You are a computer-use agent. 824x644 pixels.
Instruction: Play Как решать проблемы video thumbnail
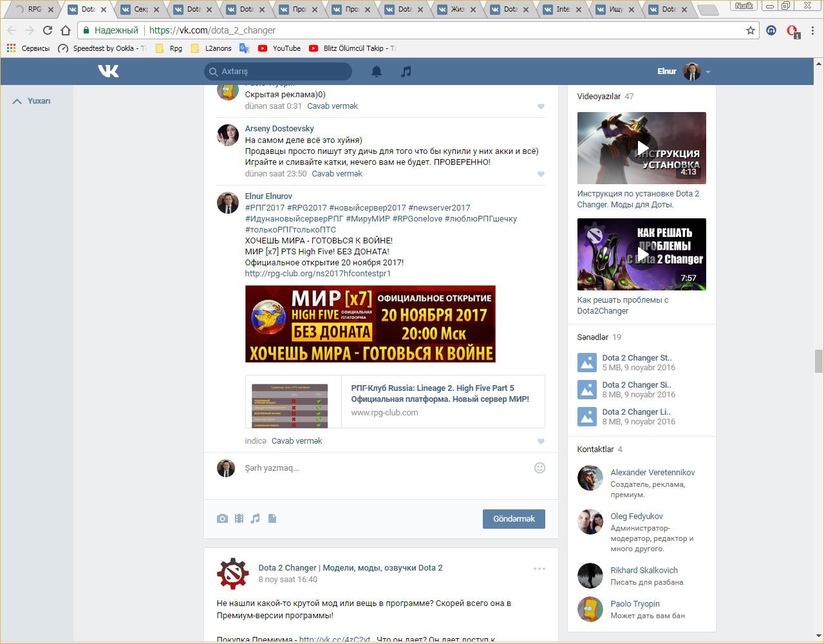[642, 254]
